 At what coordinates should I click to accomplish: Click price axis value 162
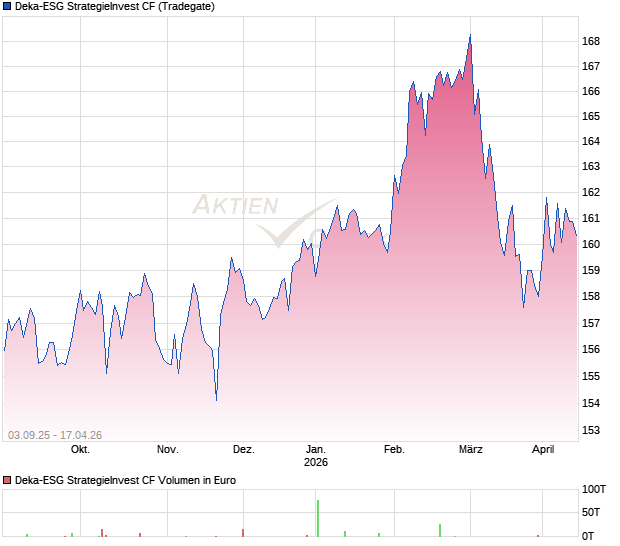[x=591, y=192]
